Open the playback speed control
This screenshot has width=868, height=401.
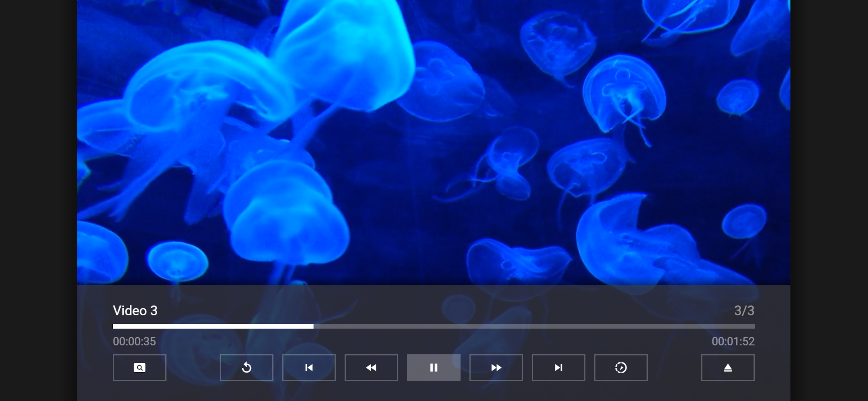pyautogui.click(x=621, y=367)
